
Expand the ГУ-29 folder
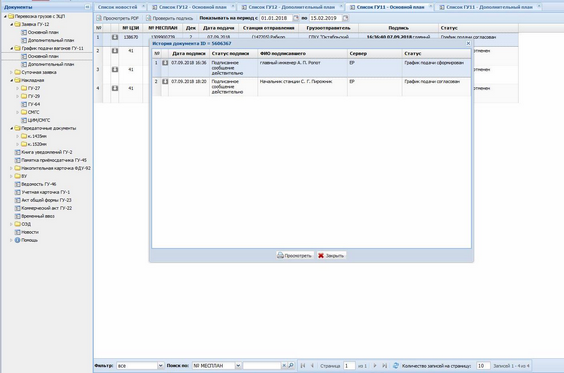coord(18,96)
